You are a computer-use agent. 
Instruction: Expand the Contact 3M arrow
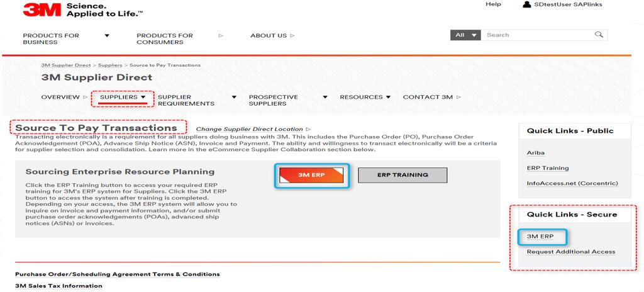(458, 97)
